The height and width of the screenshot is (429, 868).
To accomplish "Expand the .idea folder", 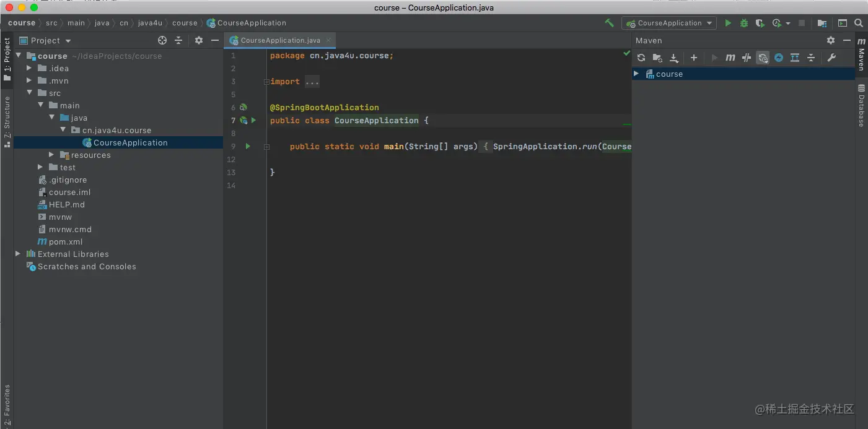I will point(29,67).
